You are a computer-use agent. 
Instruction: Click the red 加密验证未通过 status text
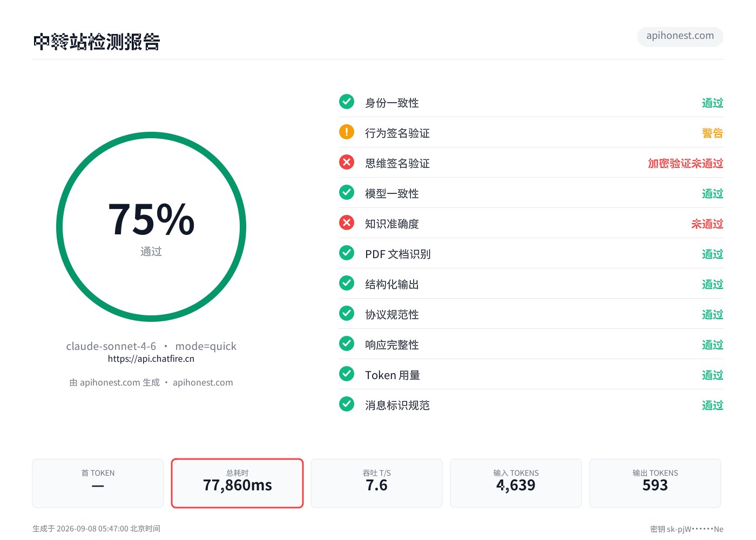coord(685,163)
